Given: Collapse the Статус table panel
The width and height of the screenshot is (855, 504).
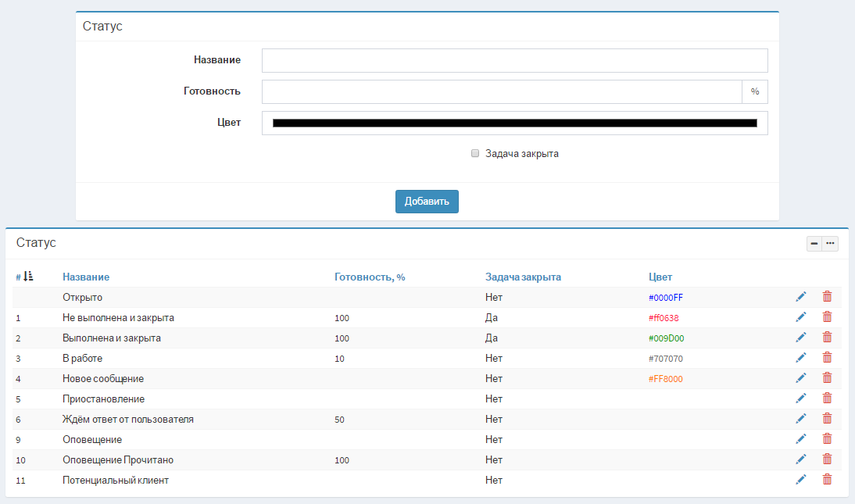Looking at the screenshot, I should tap(814, 243).
